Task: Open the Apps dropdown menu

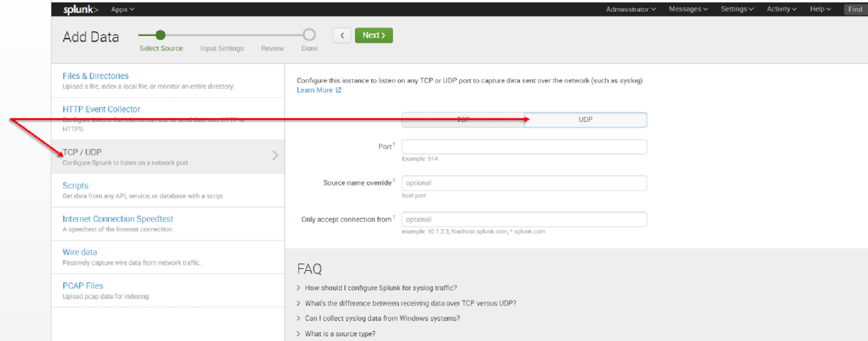Action: 122,9
